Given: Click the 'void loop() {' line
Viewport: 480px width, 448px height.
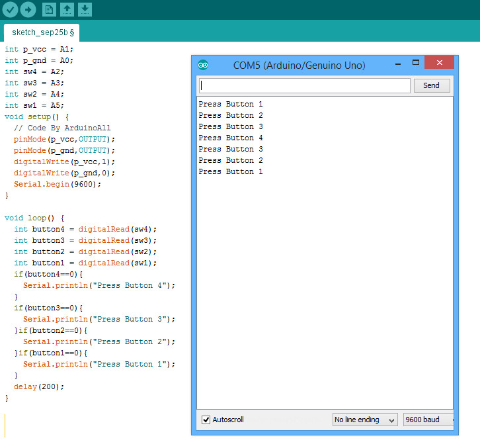Looking at the screenshot, I should click(34, 218).
